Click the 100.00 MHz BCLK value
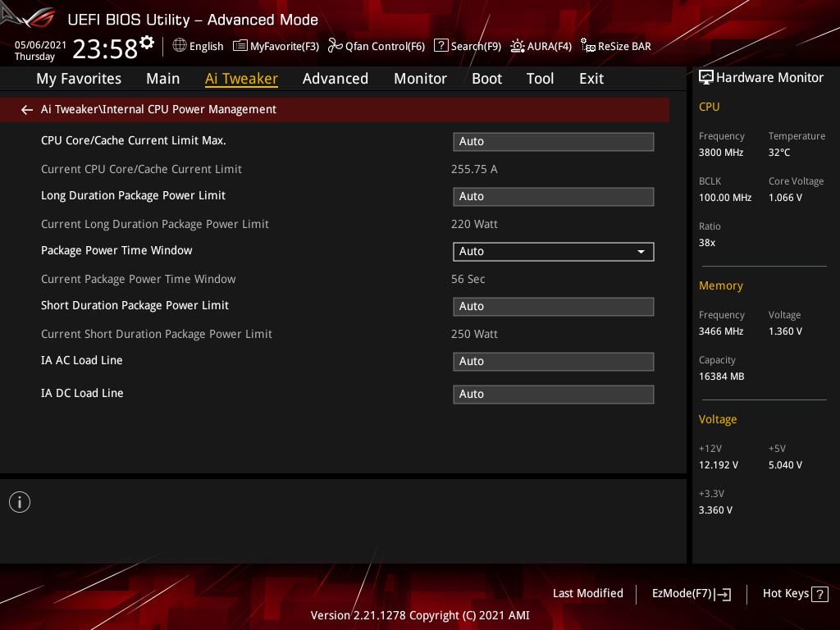The height and width of the screenshot is (630, 840). [725, 197]
